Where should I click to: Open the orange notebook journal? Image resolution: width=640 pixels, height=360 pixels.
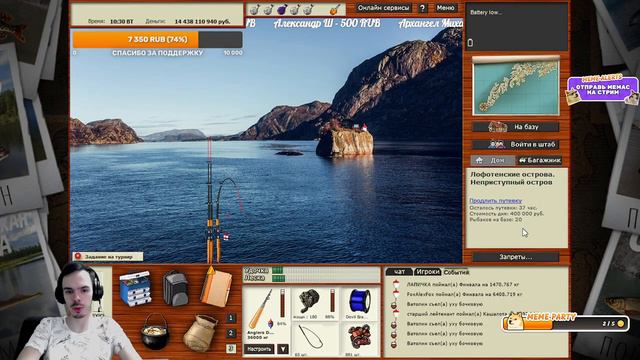pyautogui.click(x=216, y=287)
